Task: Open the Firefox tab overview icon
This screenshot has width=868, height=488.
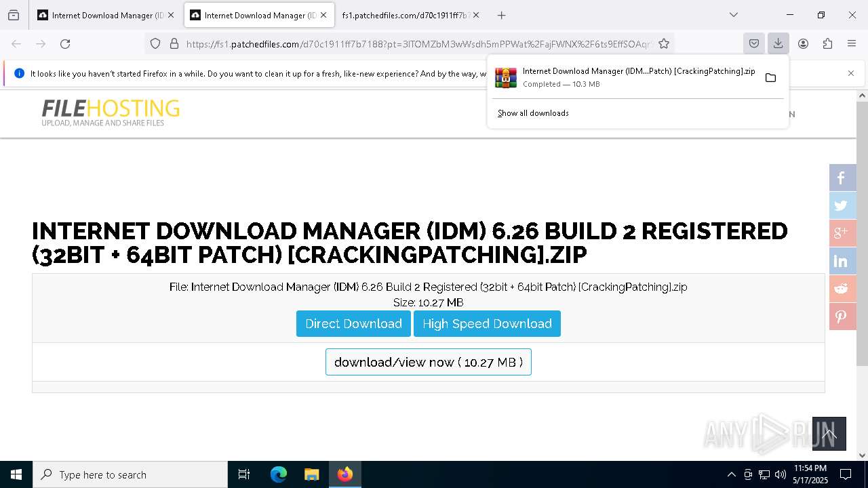Action: point(14,15)
